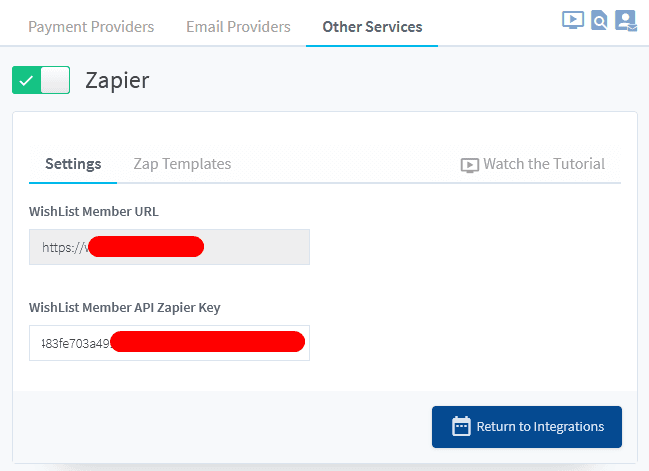Open the user support icon at top right
The image size is (649, 471).
coord(625,20)
